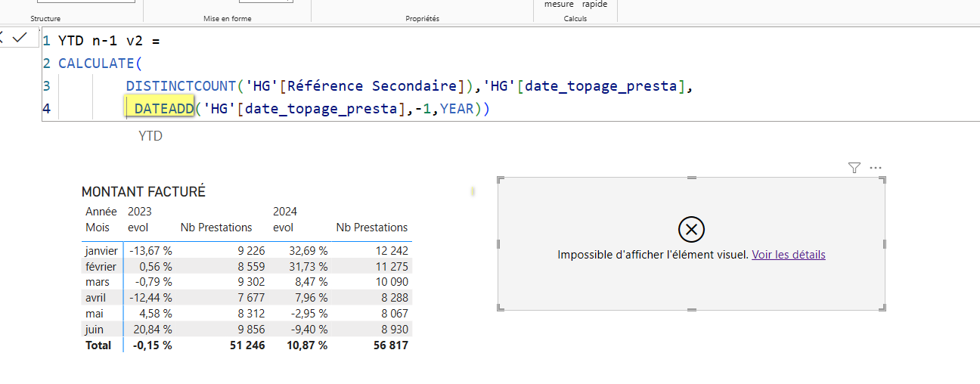Click the 'Nb Prestations' header under 2024
Screen dimensions: 980x384
tap(372, 228)
